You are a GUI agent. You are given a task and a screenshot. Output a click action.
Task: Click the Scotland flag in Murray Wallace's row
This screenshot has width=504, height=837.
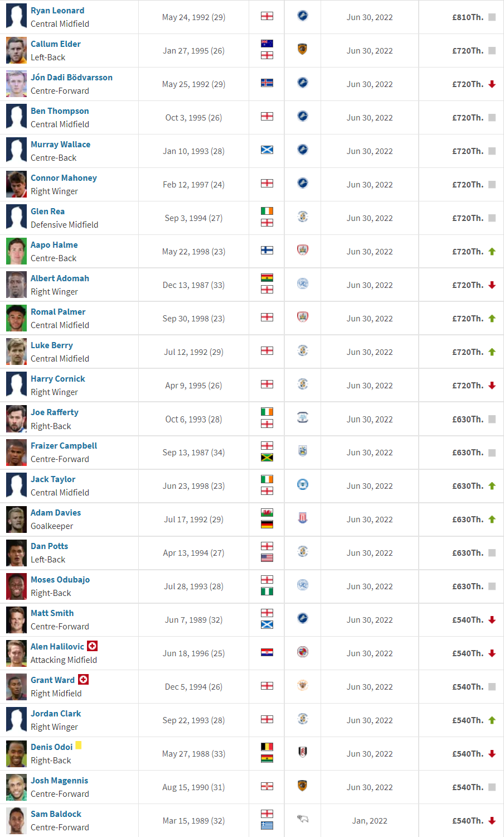click(267, 150)
